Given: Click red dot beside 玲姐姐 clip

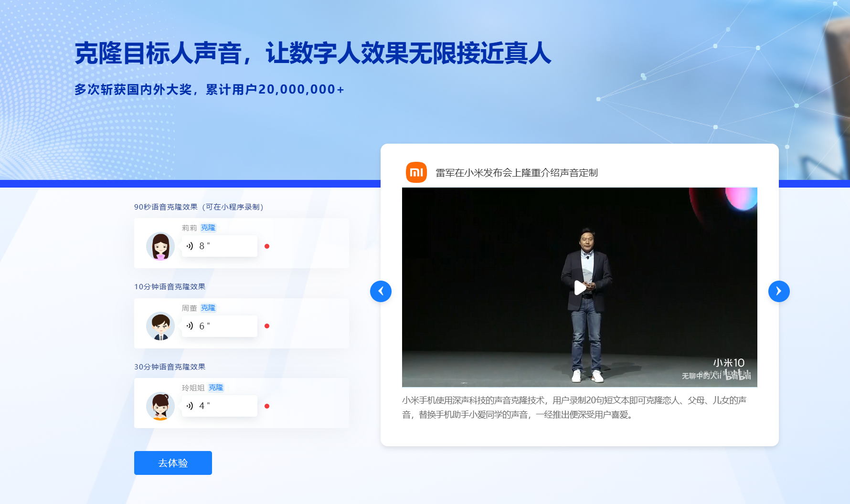Looking at the screenshot, I should point(267,406).
